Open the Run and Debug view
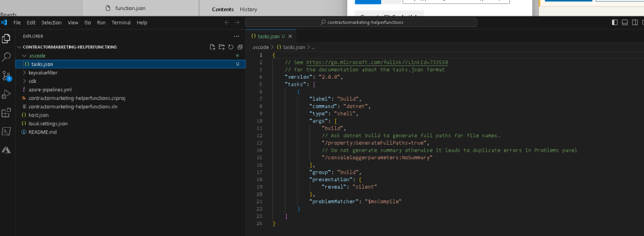The width and height of the screenshot is (644, 236). pos(6,94)
